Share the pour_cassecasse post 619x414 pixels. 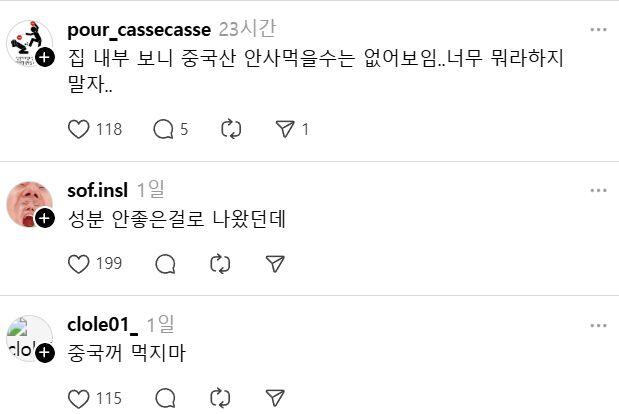[x=285, y=129]
